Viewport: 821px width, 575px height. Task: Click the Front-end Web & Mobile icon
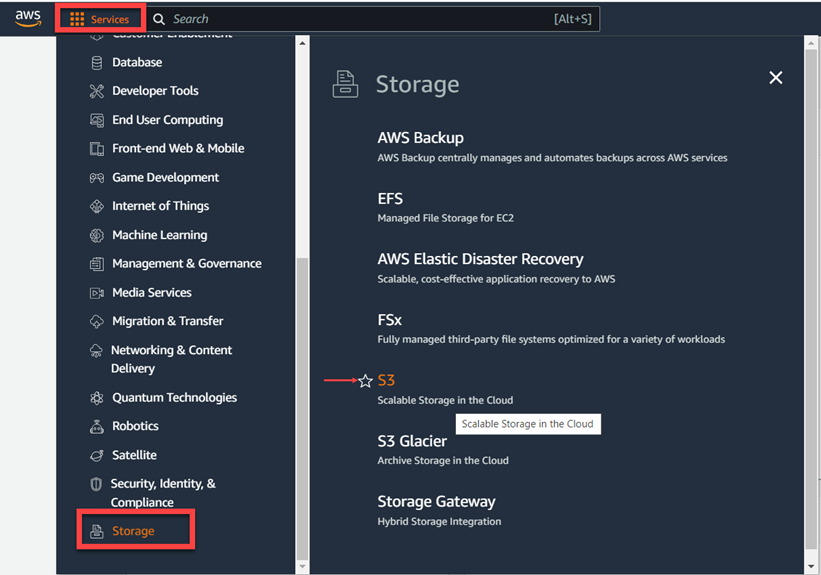97,149
